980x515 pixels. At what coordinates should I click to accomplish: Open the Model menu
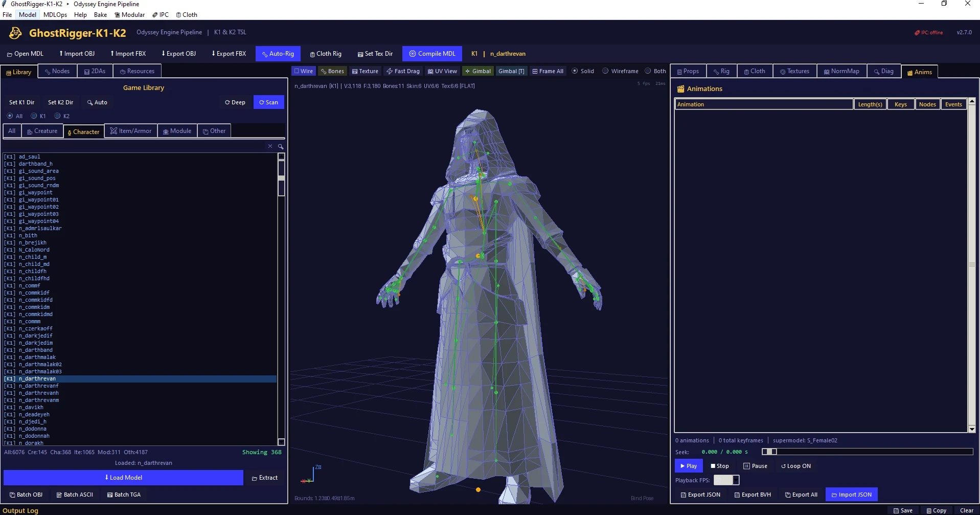pyautogui.click(x=28, y=15)
